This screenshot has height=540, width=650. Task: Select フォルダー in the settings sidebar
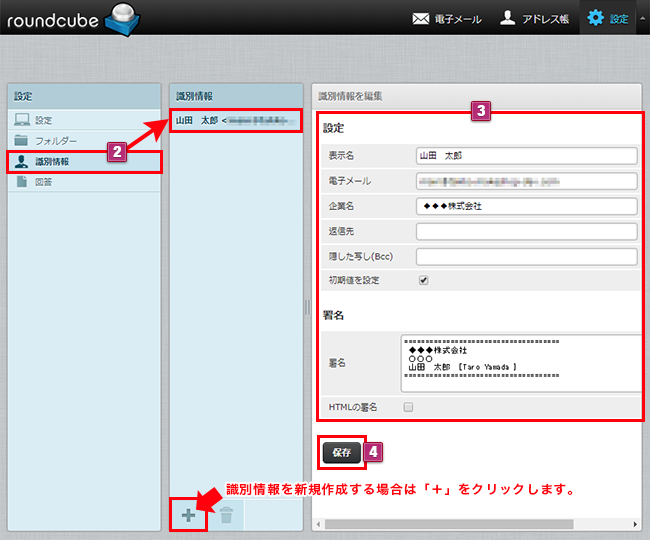84,141
